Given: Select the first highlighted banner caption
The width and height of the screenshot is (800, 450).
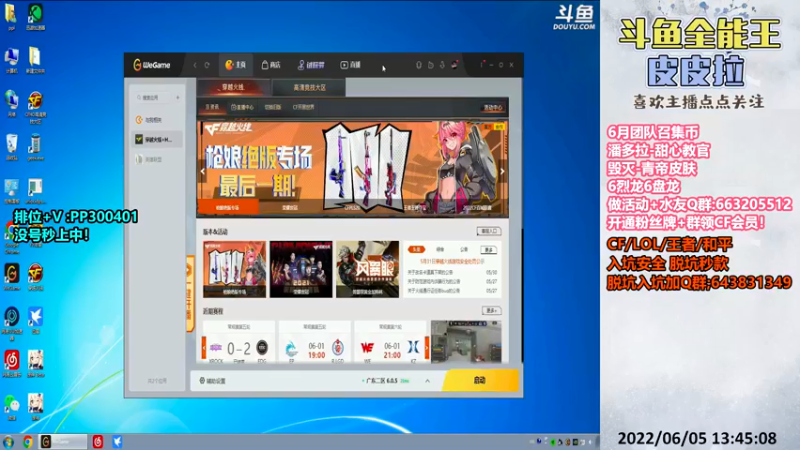Looking at the screenshot, I should tap(228, 208).
